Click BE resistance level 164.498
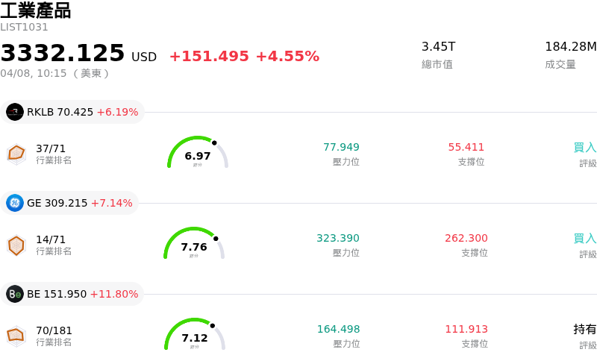This screenshot has height=364, width=597. 338,329
